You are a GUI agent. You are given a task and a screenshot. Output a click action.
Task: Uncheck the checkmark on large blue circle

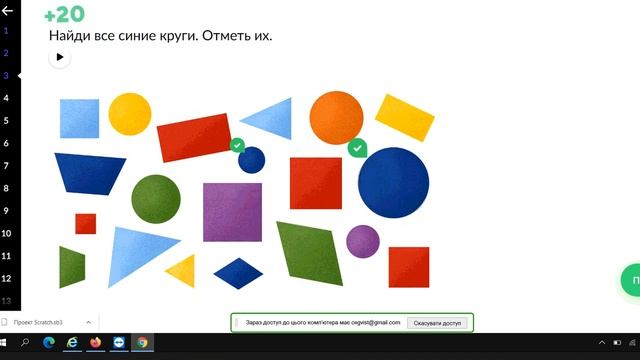tap(357, 148)
